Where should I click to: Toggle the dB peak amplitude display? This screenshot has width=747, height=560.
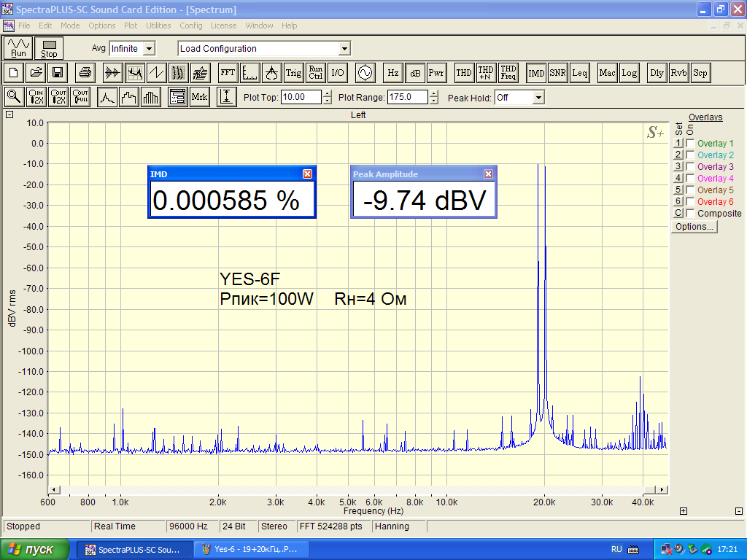414,73
